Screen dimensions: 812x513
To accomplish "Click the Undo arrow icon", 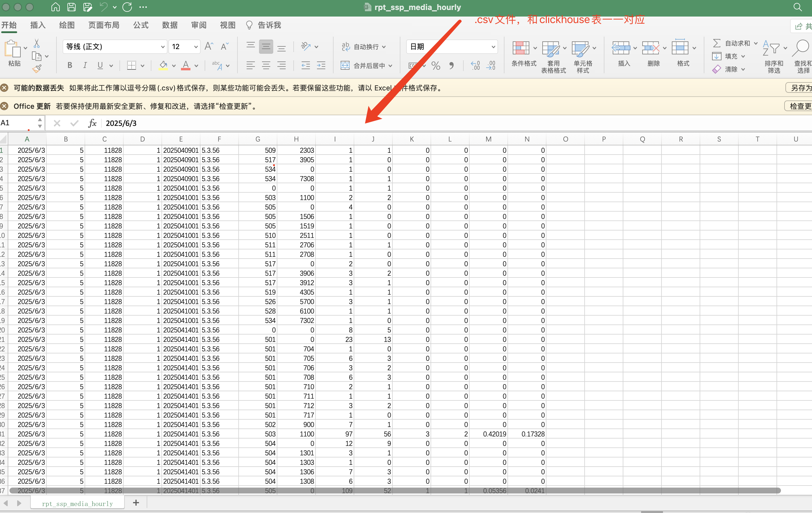I will pos(103,7).
